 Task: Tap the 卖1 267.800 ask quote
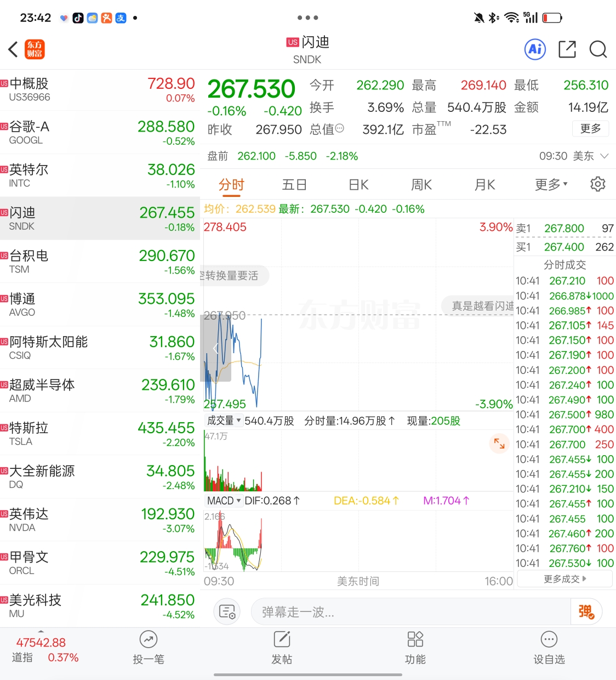click(564, 228)
